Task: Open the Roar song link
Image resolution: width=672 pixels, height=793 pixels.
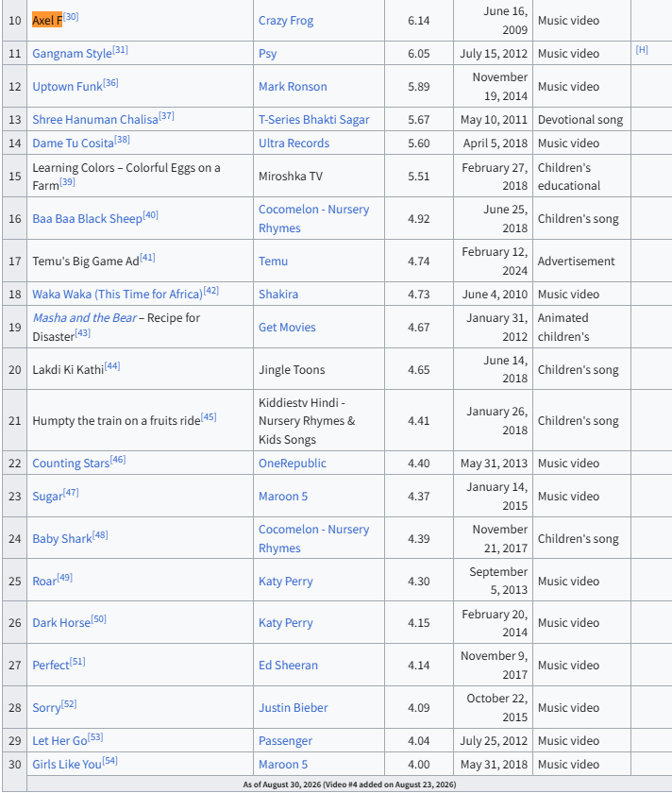Action: click(44, 582)
